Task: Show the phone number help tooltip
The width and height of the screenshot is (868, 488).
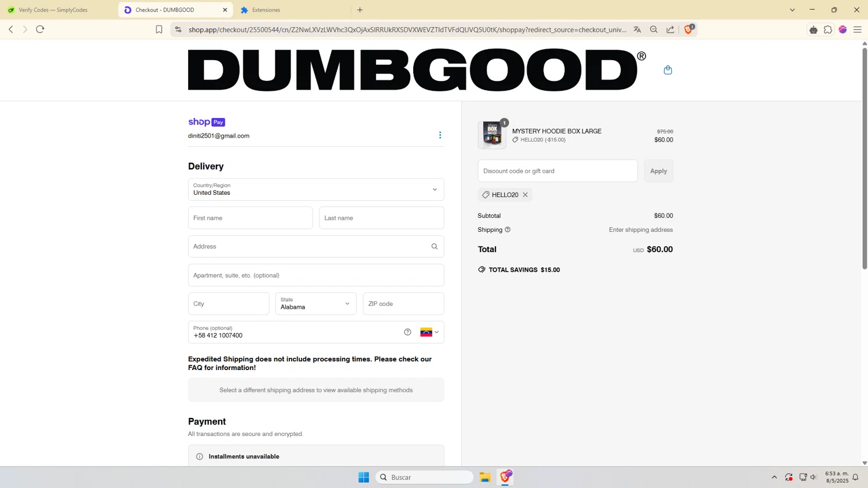Action: (x=407, y=332)
